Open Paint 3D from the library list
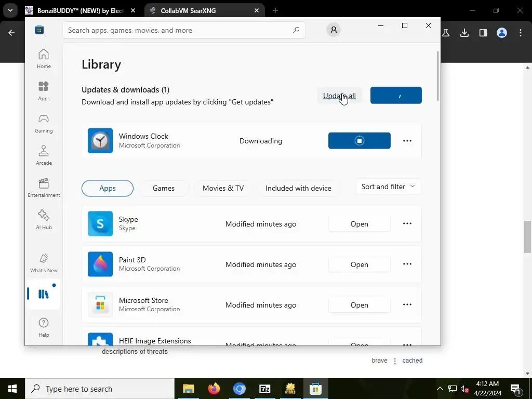This screenshot has width=532, height=399. 360,264
